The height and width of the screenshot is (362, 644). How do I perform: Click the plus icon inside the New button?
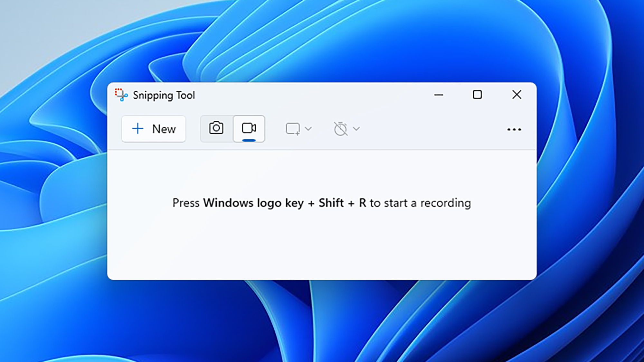click(x=137, y=128)
